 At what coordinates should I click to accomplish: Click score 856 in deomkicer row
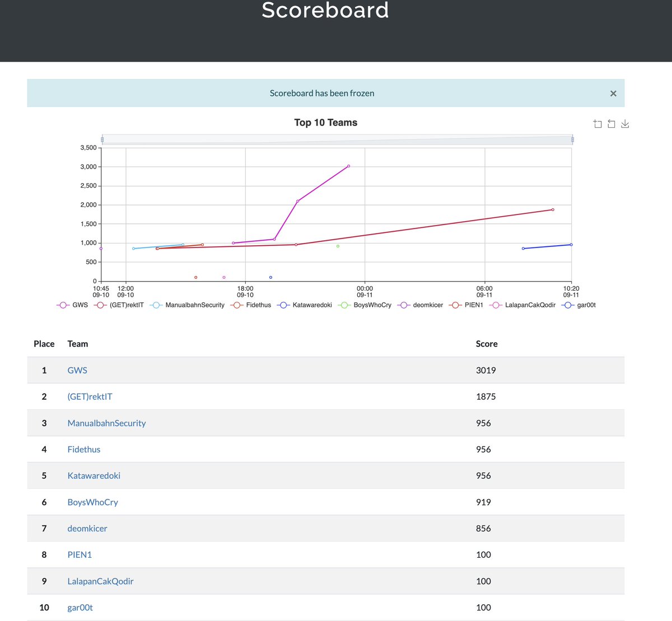pos(483,528)
